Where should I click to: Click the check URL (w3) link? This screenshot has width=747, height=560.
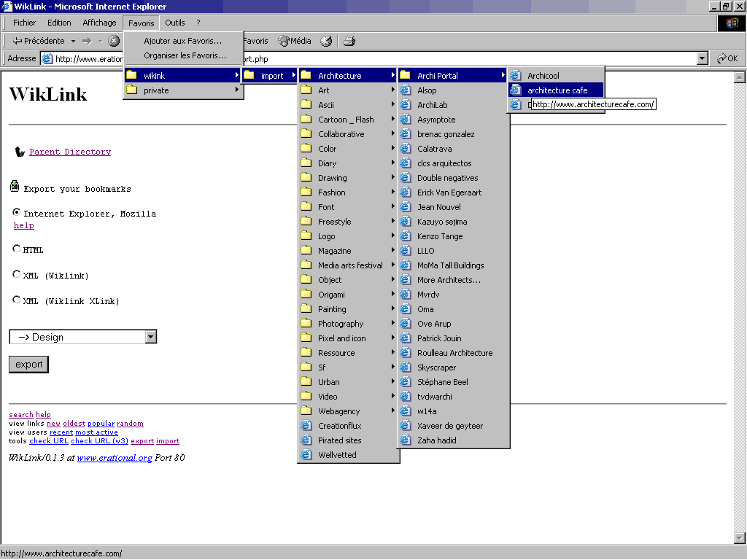(x=99, y=441)
